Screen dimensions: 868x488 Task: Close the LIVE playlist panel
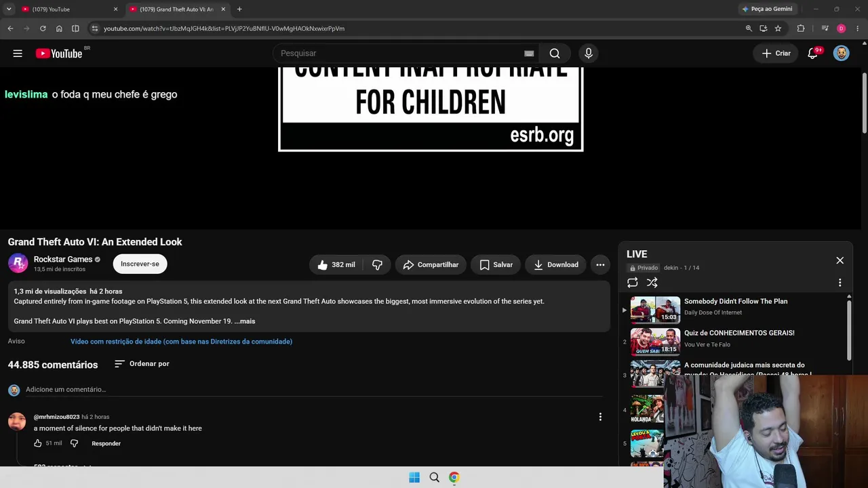[x=840, y=260]
